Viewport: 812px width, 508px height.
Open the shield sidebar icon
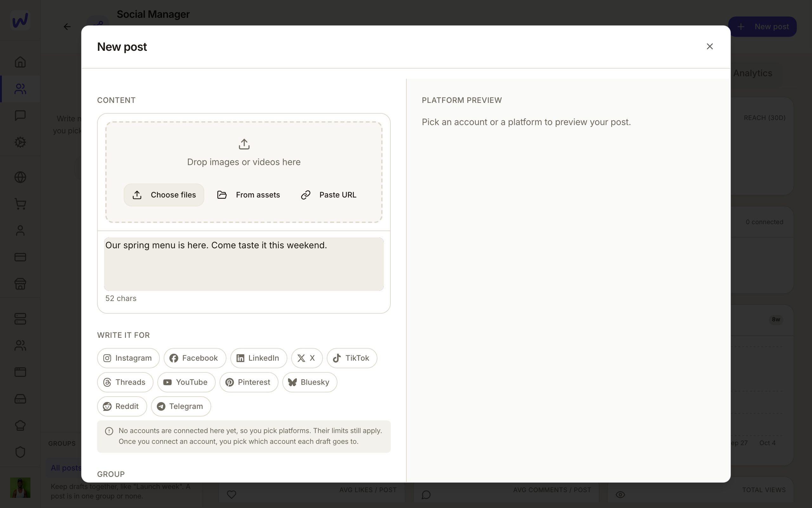(x=20, y=452)
